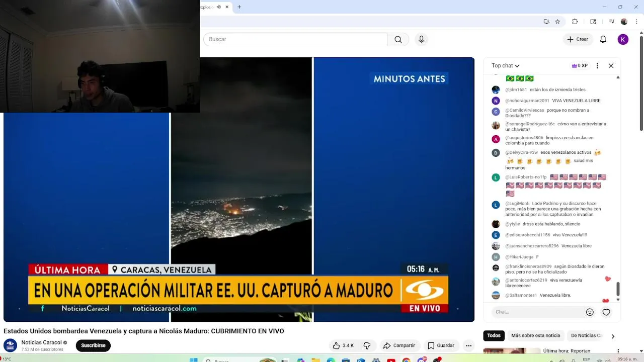Open the Windows Start button
644x362 pixels.
point(193,360)
